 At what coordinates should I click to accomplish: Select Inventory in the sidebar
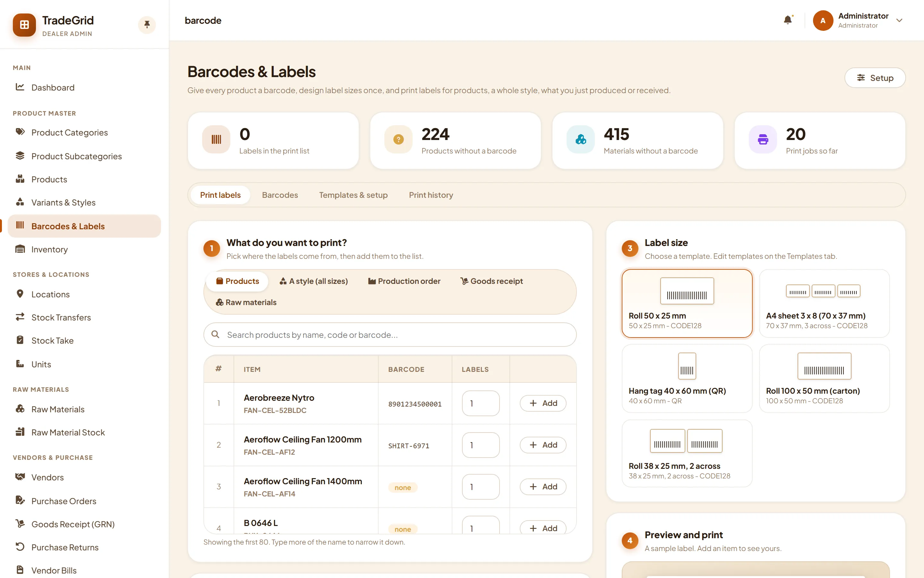[x=84, y=249]
